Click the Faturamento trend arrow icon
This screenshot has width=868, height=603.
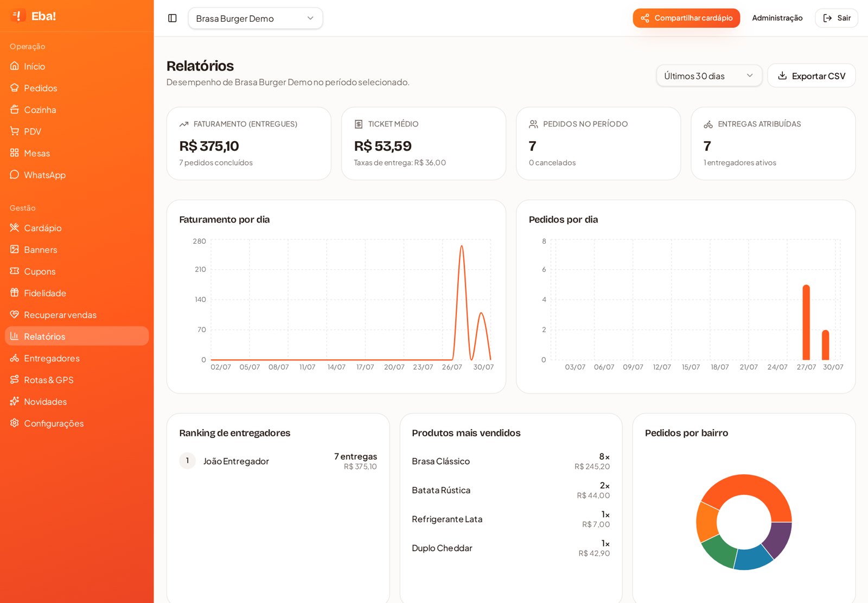click(x=184, y=124)
